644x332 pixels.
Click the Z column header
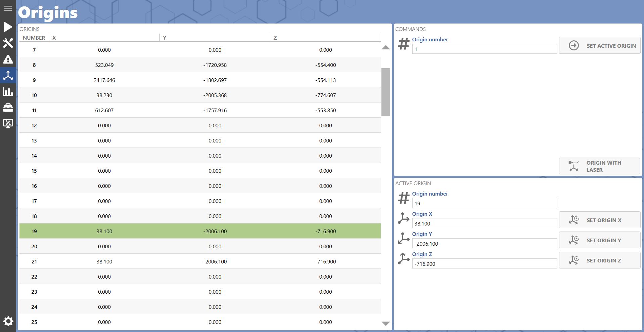tap(326, 38)
